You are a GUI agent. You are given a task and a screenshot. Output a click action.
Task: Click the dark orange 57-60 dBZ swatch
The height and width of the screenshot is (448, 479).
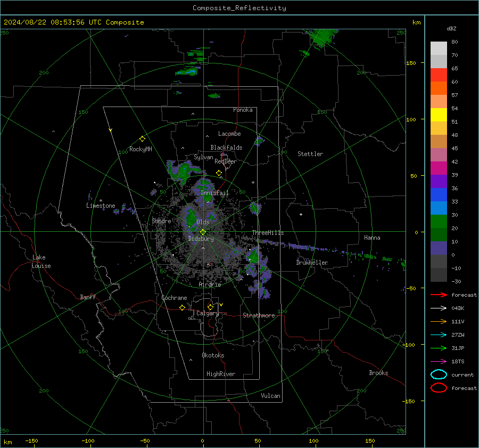point(439,88)
